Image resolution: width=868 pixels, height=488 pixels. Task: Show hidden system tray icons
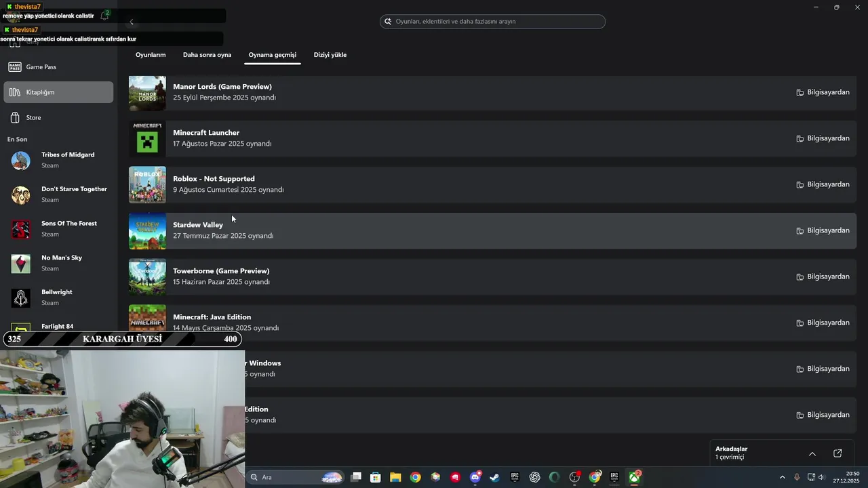click(x=782, y=477)
